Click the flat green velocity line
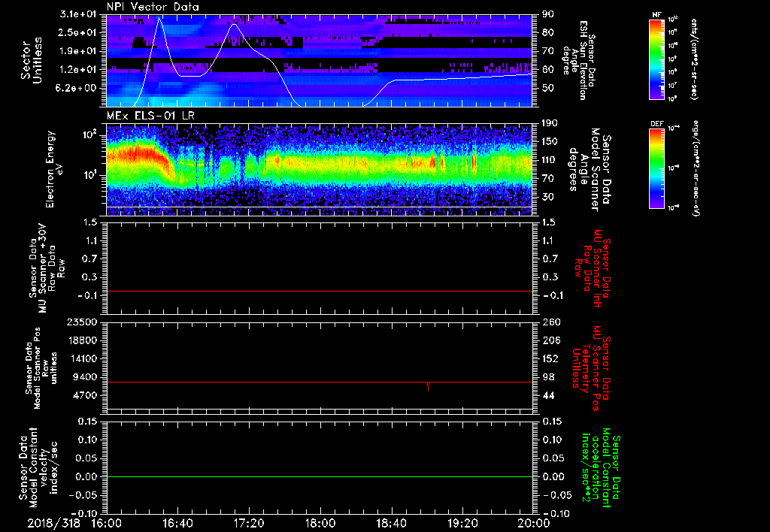 pos(319,477)
